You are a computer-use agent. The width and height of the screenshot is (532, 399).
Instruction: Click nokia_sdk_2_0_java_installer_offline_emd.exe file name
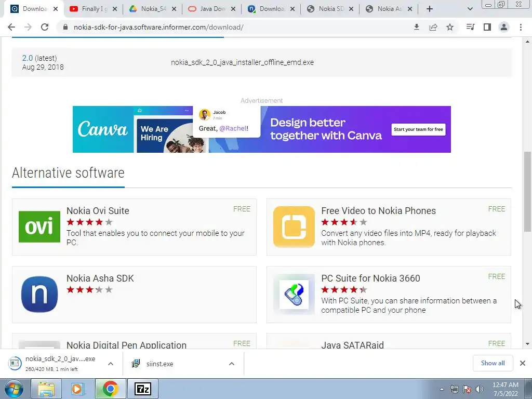pos(242,62)
